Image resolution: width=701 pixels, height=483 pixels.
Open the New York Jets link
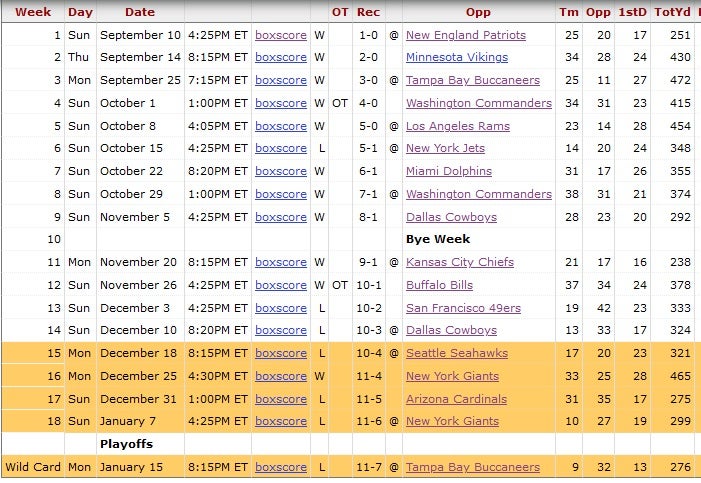[x=445, y=148]
